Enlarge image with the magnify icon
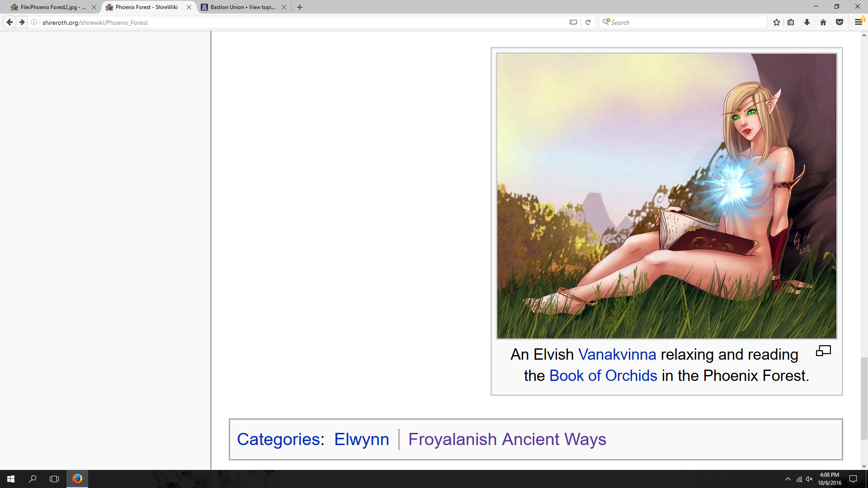The height and width of the screenshot is (488, 868). 823,351
